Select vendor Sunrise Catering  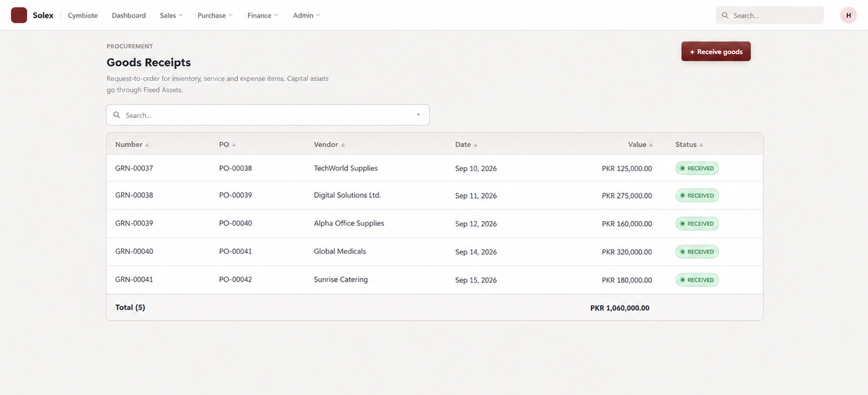pos(341,280)
